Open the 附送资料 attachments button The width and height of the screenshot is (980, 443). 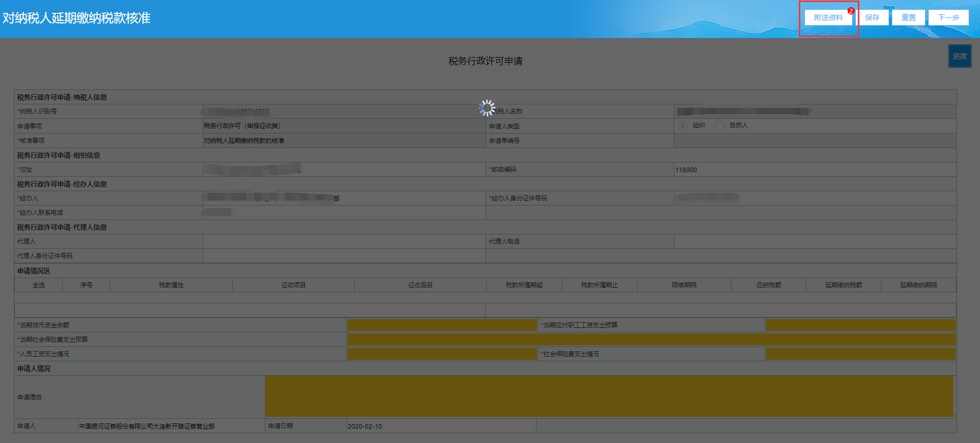[828, 17]
